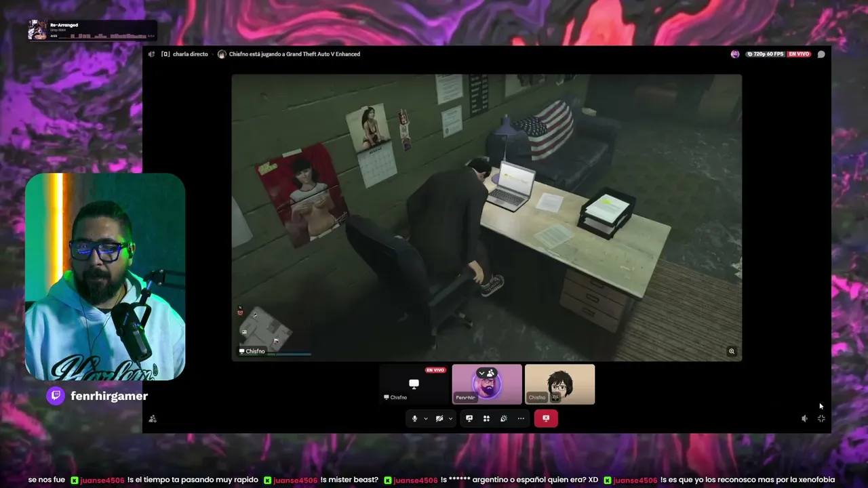The height and width of the screenshot is (488, 868).
Task: Click the Twitch logo beside fenrhirgamer
Action: click(x=56, y=396)
